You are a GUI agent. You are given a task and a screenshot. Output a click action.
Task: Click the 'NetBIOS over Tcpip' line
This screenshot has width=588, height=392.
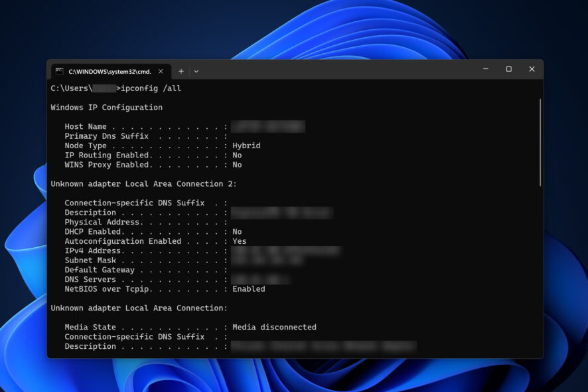click(x=165, y=289)
